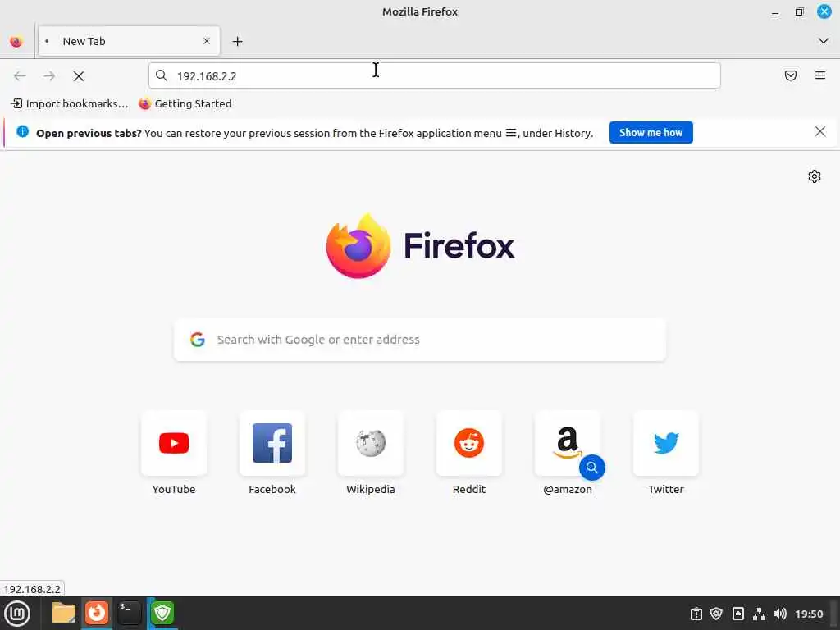Click the update shield tray icon
840x630 pixels.
[x=715, y=614]
